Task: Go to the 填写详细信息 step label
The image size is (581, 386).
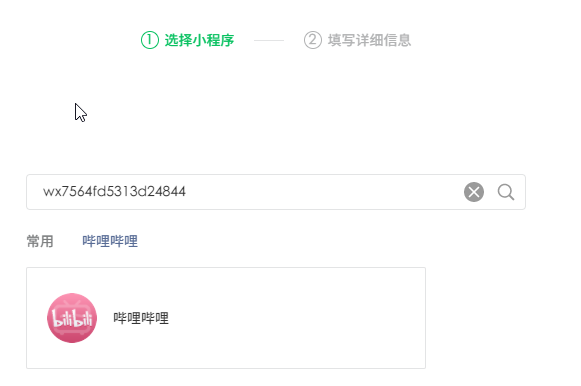Action: (369, 40)
